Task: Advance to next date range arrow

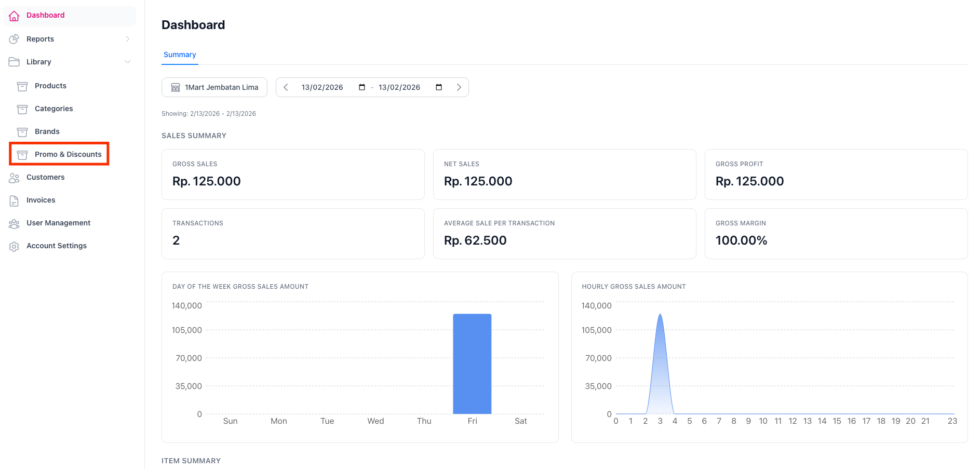Action: (459, 87)
